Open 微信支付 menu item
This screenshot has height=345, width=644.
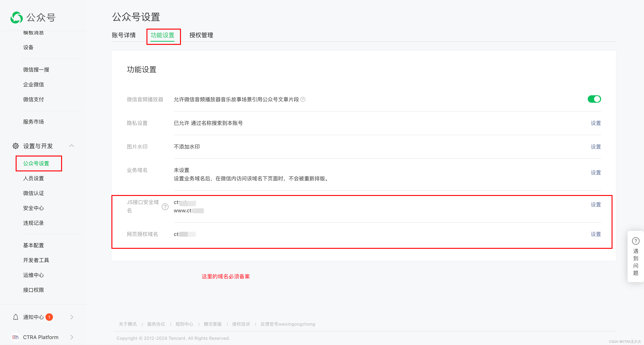(x=34, y=99)
